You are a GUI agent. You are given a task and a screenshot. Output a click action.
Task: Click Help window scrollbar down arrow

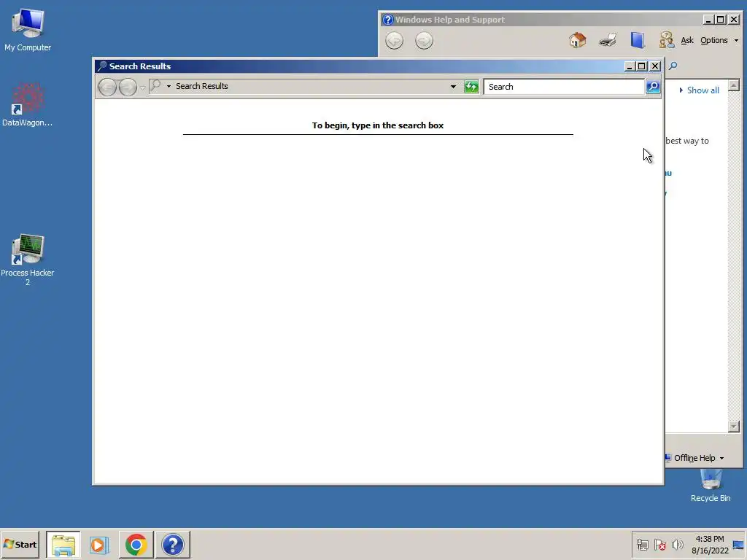(734, 426)
